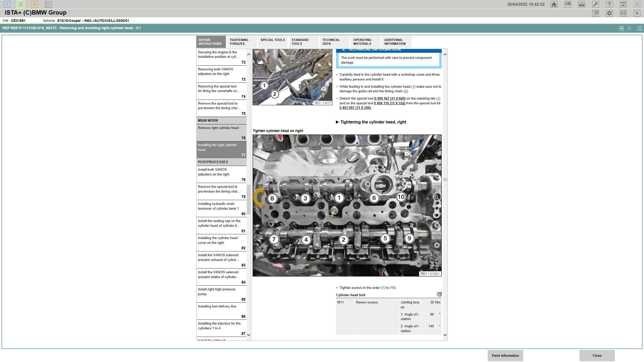Select step 76 Remove right cylinder head
This screenshot has width=644, height=362.
pyautogui.click(x=221, y=133)
